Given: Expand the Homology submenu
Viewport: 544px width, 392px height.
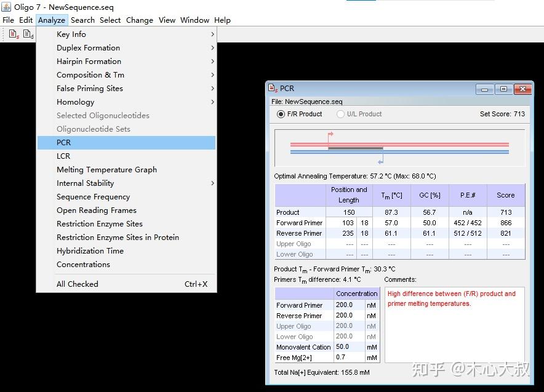Looking at the screenshot, I should coord(126,102).
